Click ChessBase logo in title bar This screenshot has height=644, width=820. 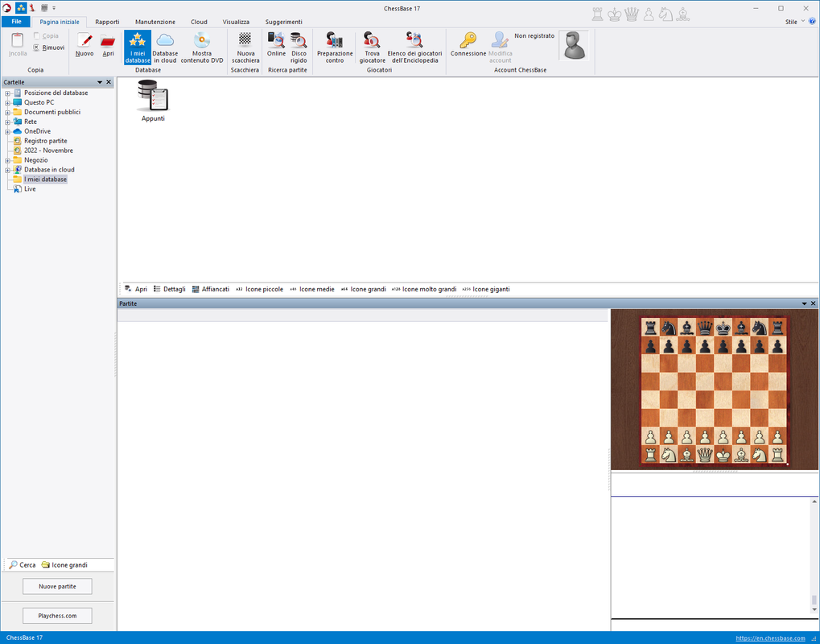point(6,8)
